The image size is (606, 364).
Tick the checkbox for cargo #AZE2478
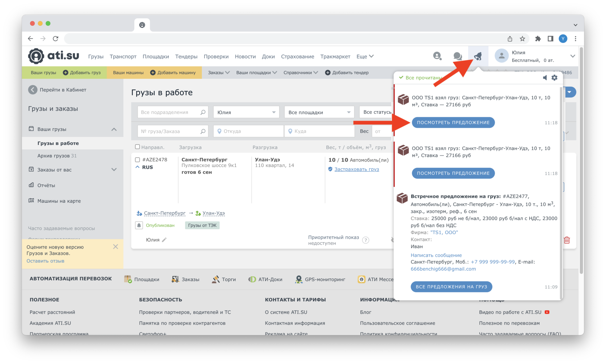coord(137,159)
